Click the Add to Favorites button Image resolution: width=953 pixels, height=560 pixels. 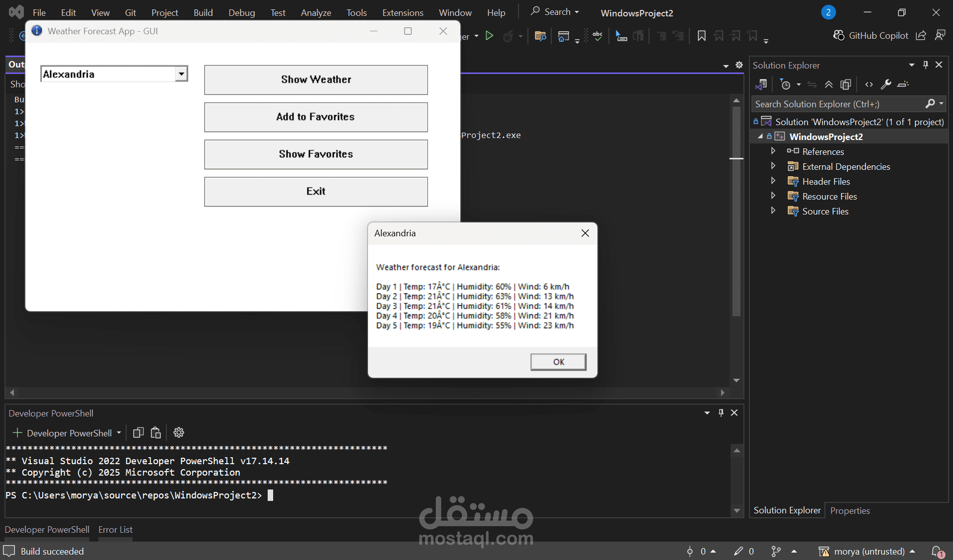(x=316, y=117)
